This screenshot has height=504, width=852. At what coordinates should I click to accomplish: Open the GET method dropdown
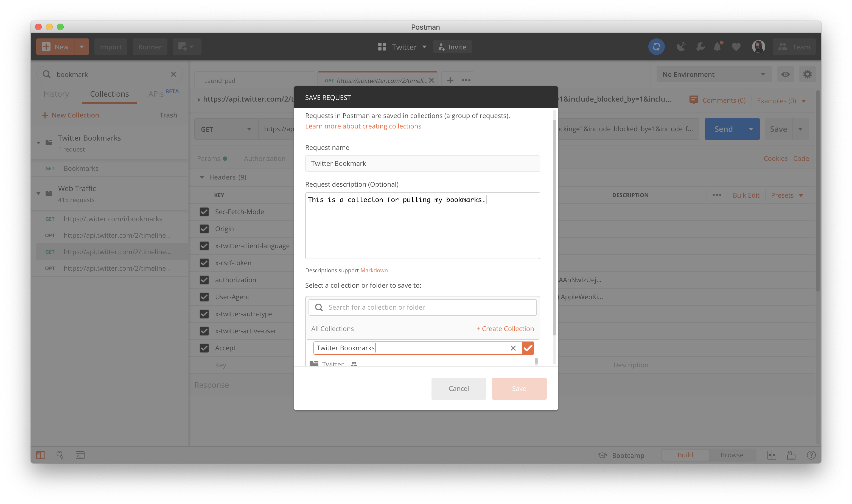(226, 129)
